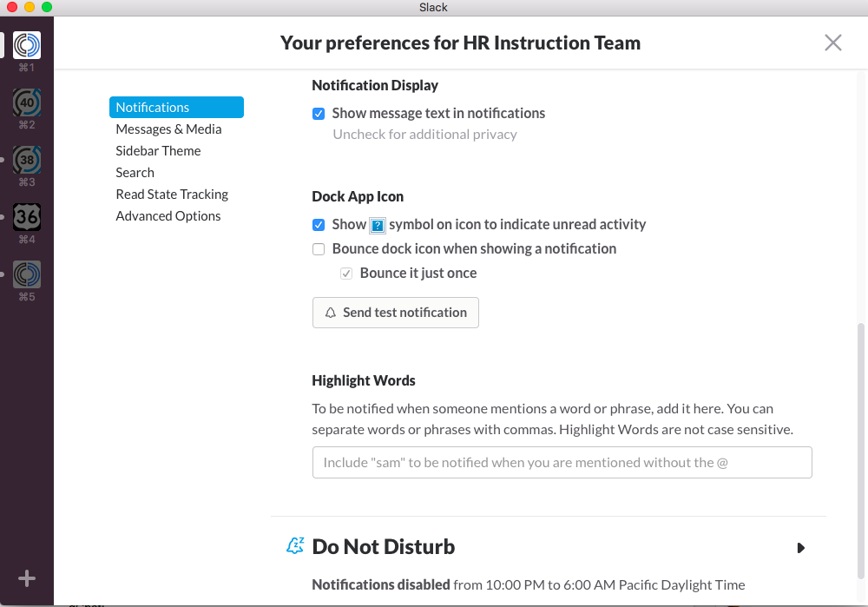
Task: Close the preferences dialog with the X
Action: (832, 43)
